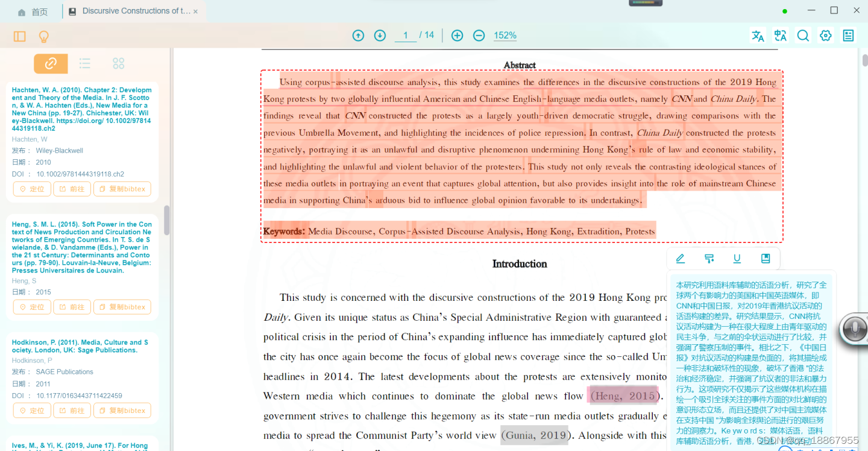Open Ives & Yi 2019 reference title
868x451 pixels.
click(x=80, y=447)
